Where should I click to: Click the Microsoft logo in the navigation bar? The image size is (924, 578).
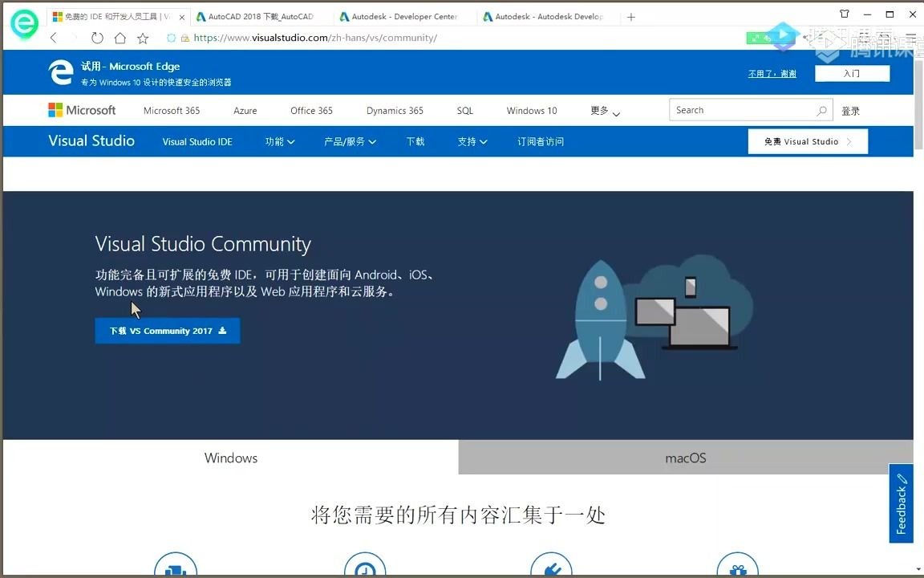pyautogui.click(x=81, y=110)
